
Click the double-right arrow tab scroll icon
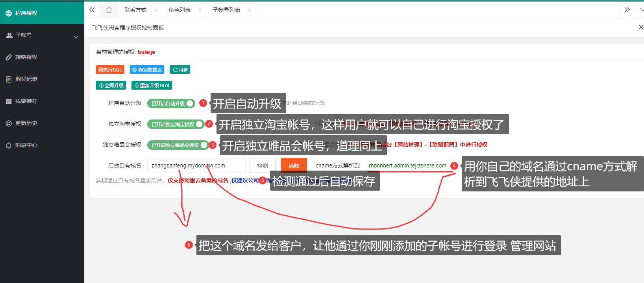point(627,10)
